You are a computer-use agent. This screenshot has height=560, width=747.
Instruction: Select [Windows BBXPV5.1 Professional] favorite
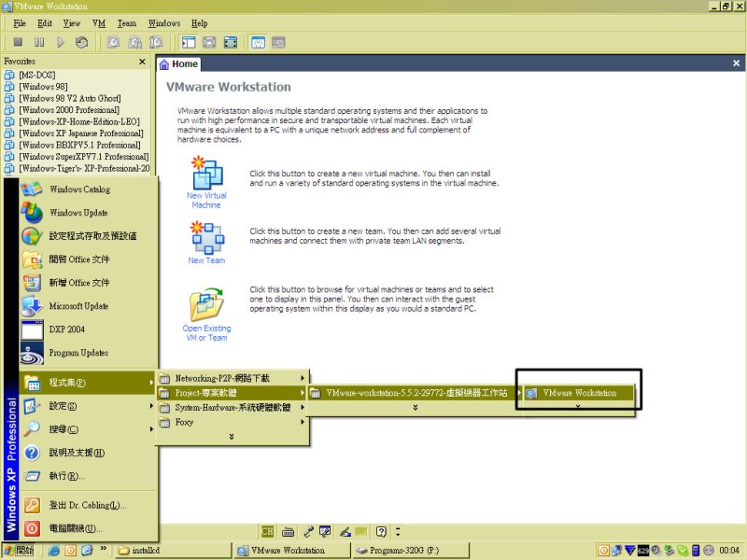[x=79, y=145]
